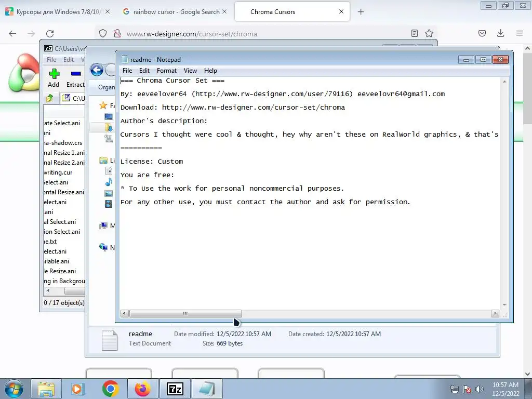Open Windows Explorer from taskbar
532x399 pixels.
[x=46, y=389]
